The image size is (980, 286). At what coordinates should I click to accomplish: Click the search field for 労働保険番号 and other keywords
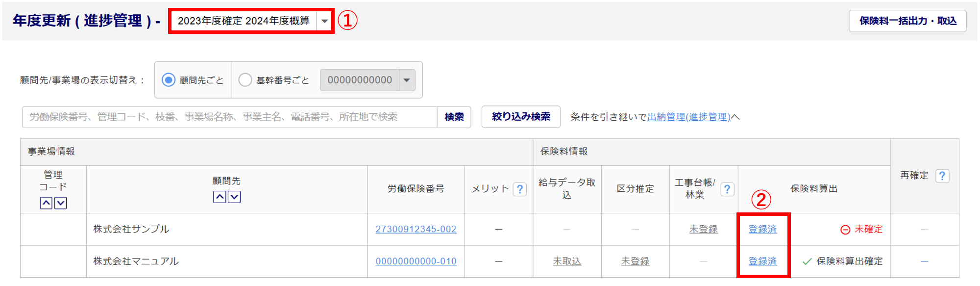229,117
